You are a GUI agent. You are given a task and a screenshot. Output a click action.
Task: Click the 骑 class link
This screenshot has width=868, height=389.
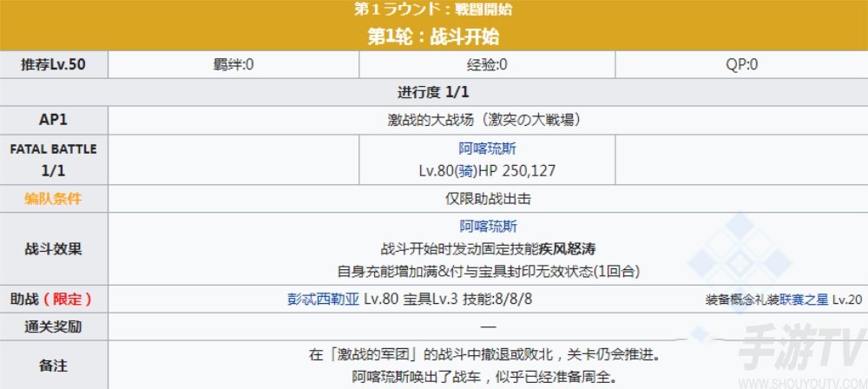[467, 171]
